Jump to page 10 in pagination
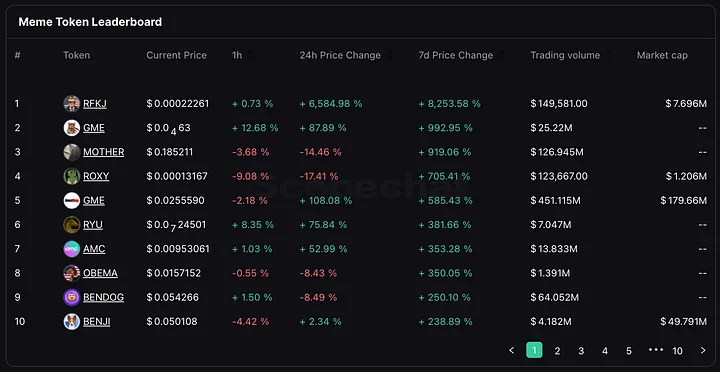The width and height of the screenshot is (720, 372). pos(677,351)
